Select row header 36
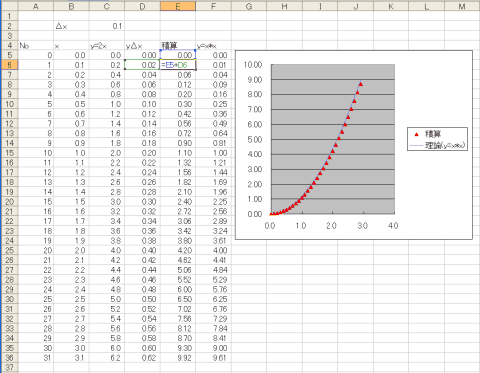The width and height of the screenshot is (480, 373). pyautogui.click(x=9, y=358)
